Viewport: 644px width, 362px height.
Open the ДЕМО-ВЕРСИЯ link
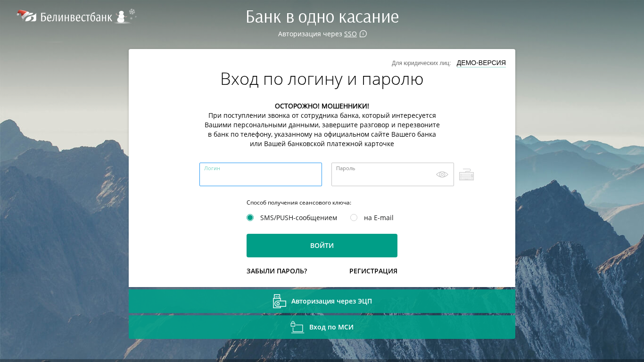(x=481, y=63)
